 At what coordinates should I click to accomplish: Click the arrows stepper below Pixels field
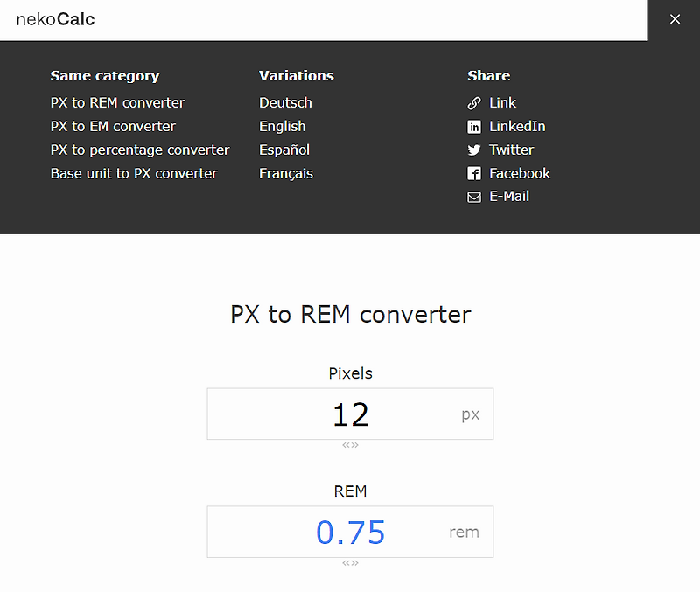tap(350, 445)
